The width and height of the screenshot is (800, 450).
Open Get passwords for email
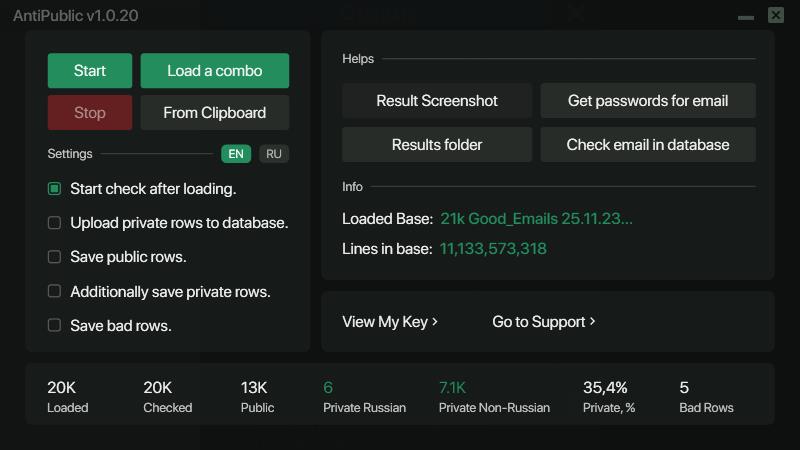[x=647, y=101]
